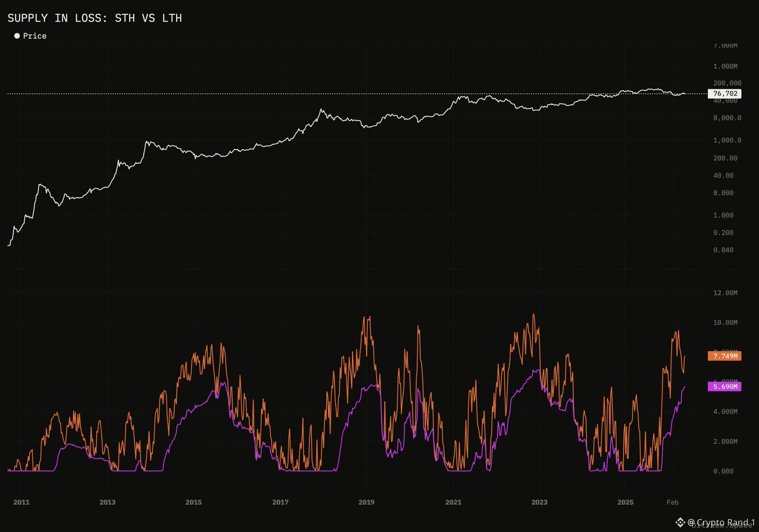Viewport: 759px width, 532px height.
Task: Click the 8,000.0 price axis label
Action: point(727,118)
